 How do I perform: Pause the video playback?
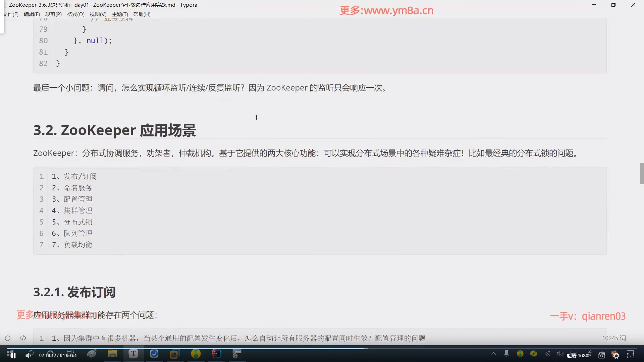pos(13,355)
